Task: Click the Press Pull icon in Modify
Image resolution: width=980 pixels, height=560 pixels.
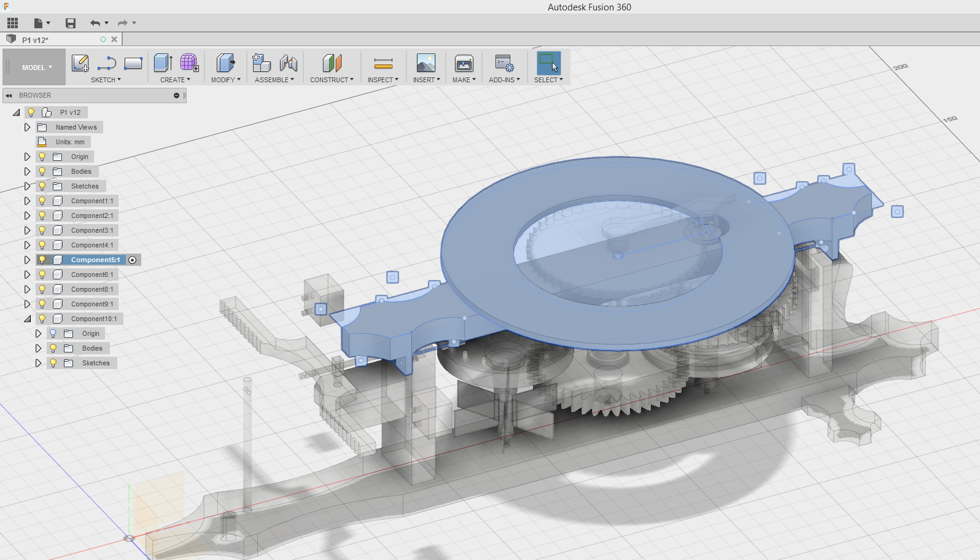Action: point(225,63)
